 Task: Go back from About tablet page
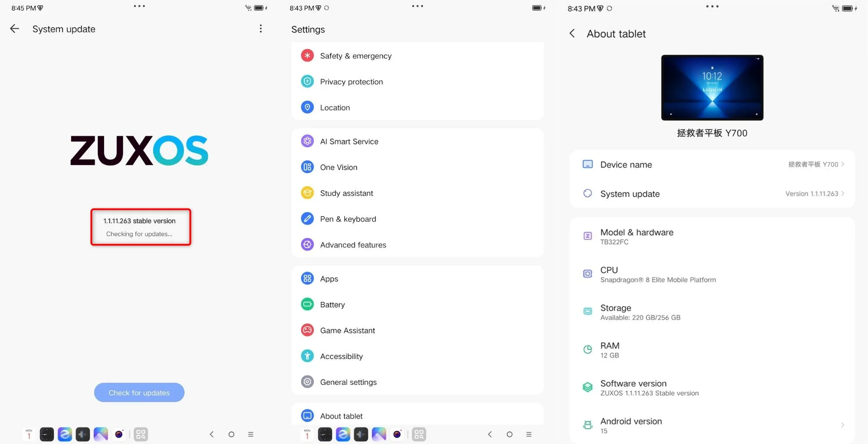[x=572, y=33]
